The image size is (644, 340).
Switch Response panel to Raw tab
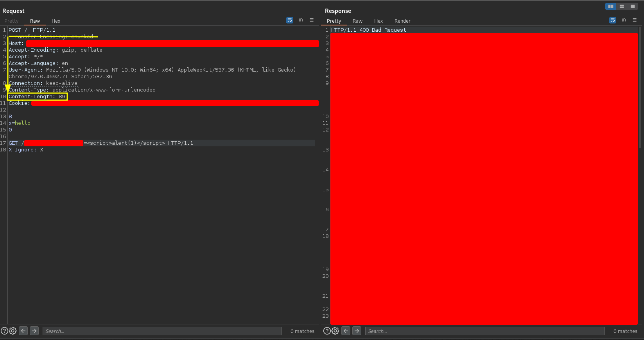point(357,21)
